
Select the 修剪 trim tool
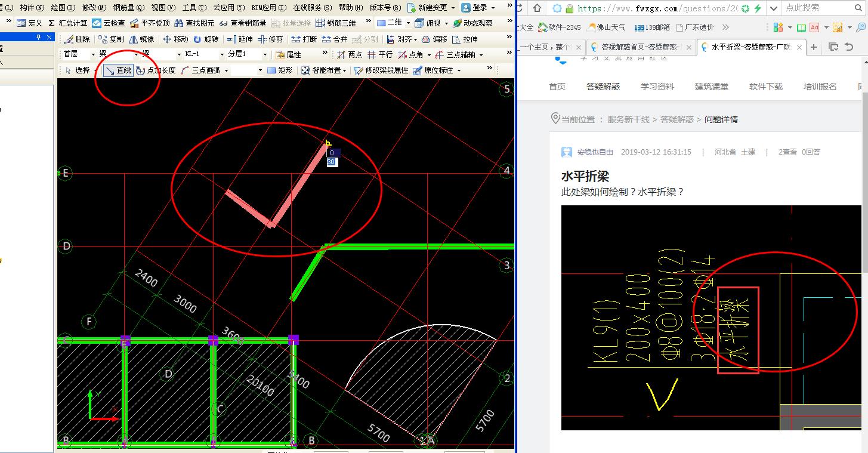click(x=270, y=39)
